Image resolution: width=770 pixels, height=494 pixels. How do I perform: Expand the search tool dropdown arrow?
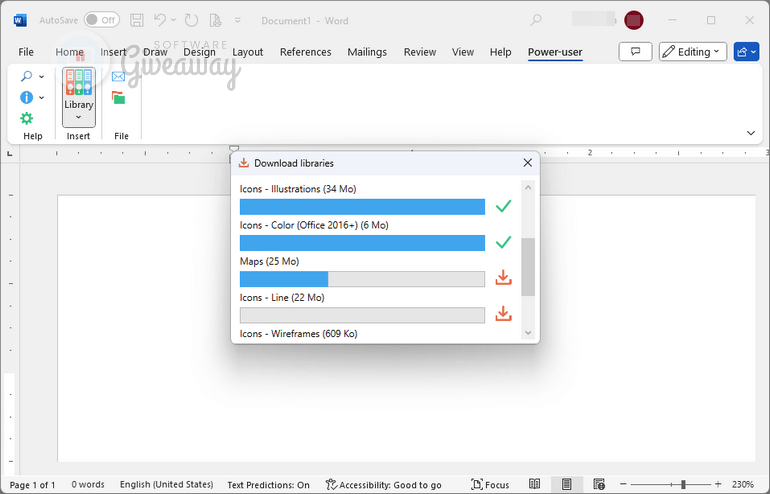[x=42, y=77]
